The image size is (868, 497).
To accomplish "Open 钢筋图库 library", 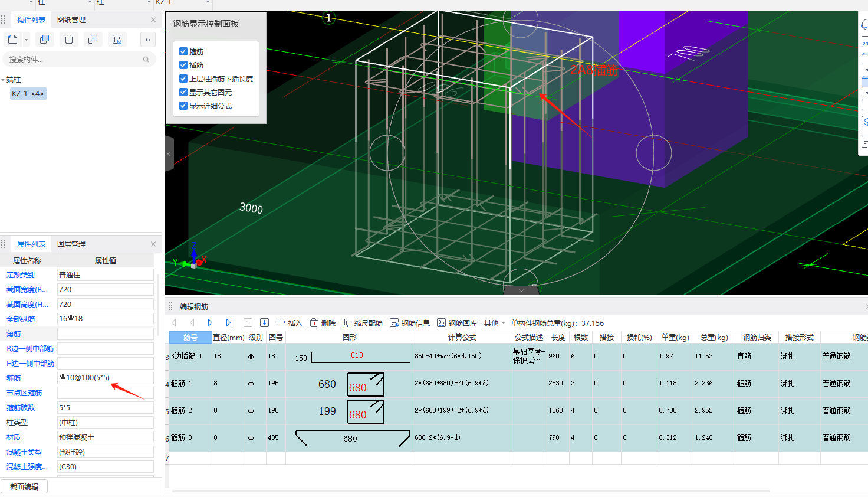I will click(x=457, y=323).
